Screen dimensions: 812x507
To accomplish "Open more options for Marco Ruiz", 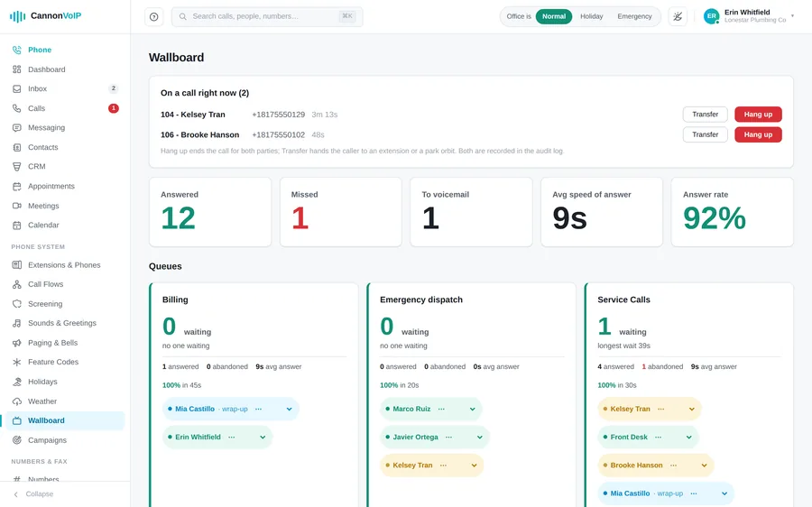I will tap(441, 410).
